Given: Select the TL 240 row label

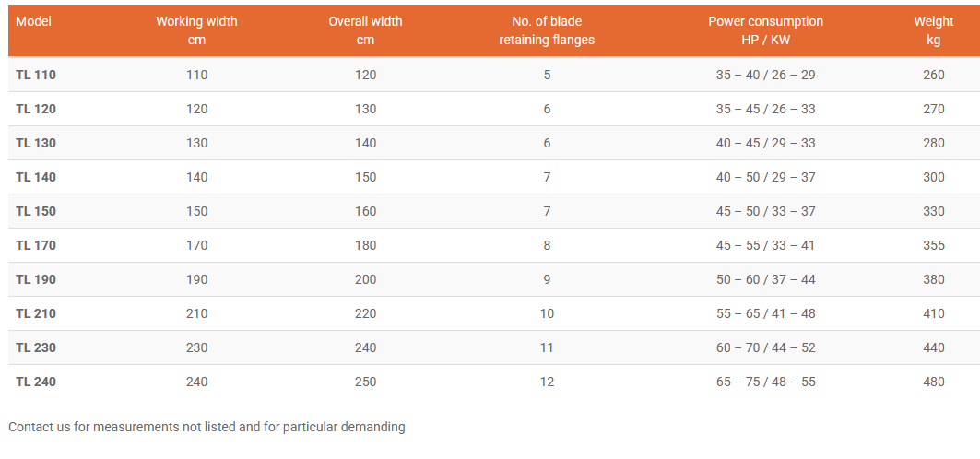Looking at the screenshot, I should [x=36, y=382].
